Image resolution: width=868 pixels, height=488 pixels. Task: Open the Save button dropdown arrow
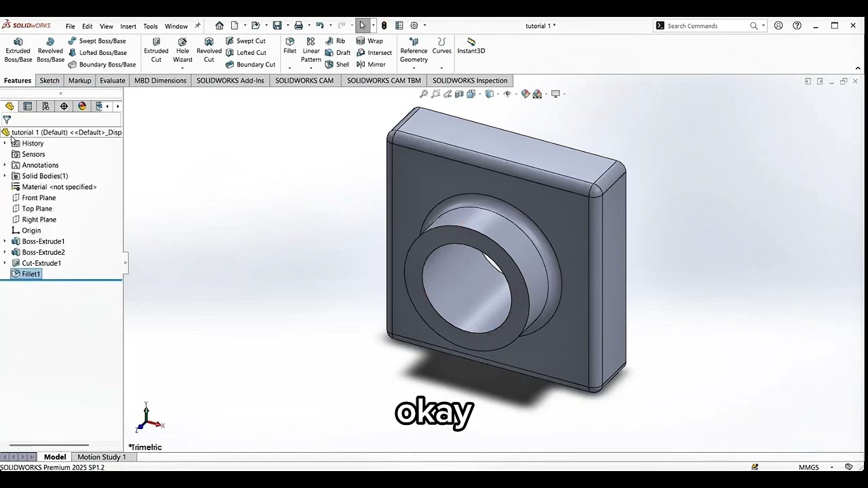click(x=287, y=26)
